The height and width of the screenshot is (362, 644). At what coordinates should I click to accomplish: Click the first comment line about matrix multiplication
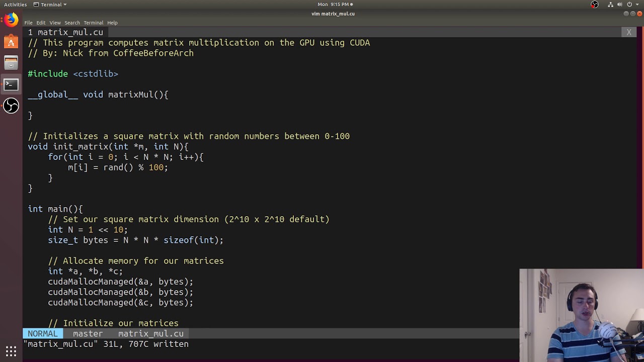pos(199,43)
